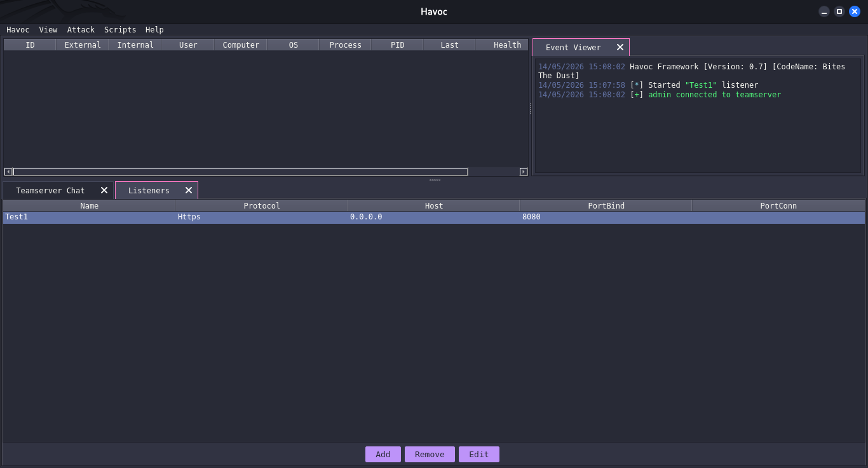This screenshot has width=868, height=468.
Task: Edit the selected listener
Action: 479,454
